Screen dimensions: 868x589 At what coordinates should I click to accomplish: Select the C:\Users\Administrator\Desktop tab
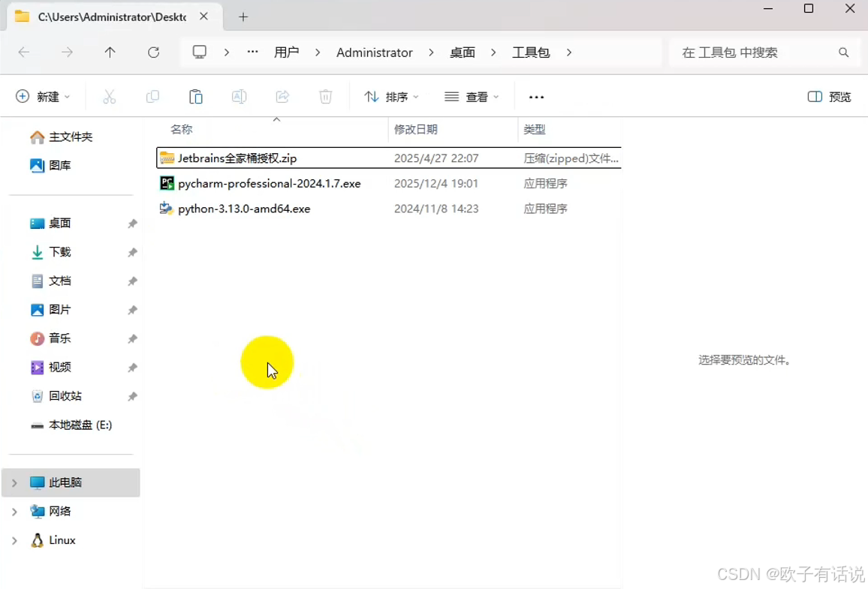[114, 17]
